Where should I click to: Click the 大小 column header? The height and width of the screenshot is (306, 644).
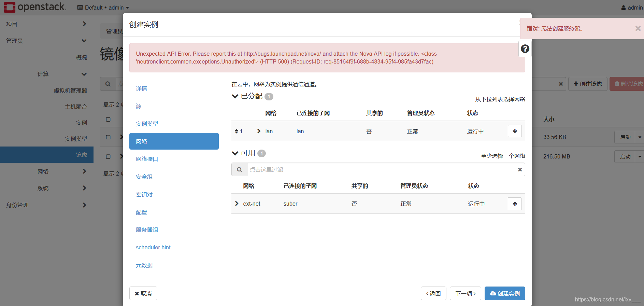tap(549, 120)
